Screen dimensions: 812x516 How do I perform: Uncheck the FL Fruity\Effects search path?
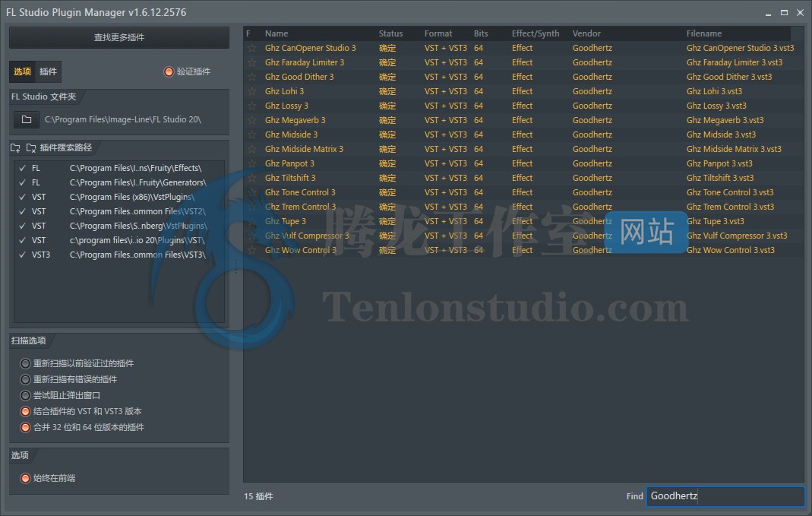[x=22, y=169]
